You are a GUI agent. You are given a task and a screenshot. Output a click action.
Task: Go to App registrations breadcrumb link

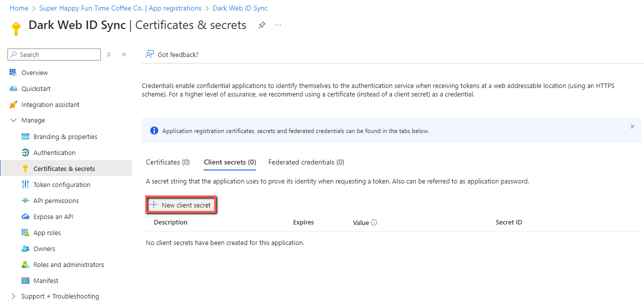coord(120,8)
